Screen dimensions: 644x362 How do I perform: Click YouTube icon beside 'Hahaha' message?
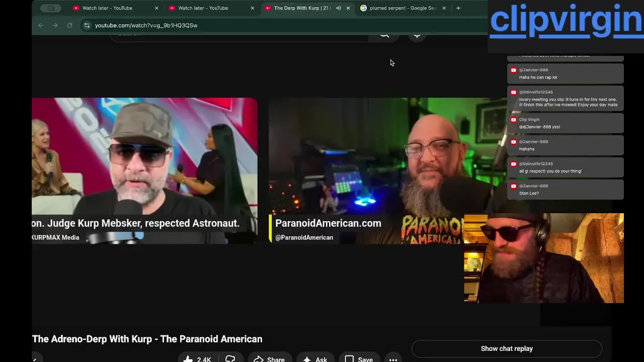click(x=513, y=142)
